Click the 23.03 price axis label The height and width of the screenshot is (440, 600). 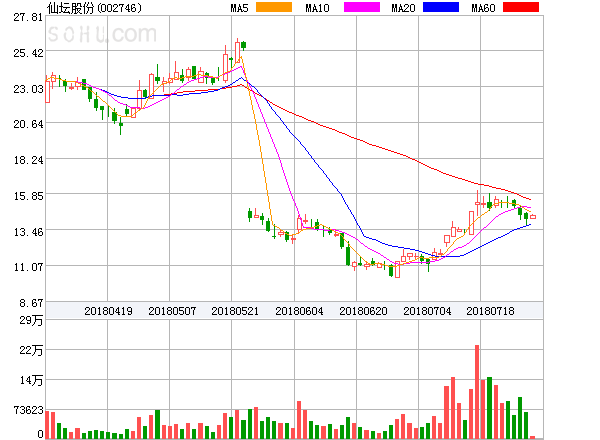point(28,89)
